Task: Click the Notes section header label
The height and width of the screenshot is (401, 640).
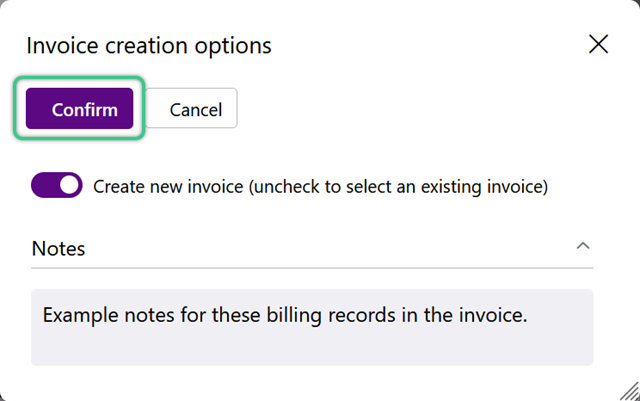Action: 58,249
